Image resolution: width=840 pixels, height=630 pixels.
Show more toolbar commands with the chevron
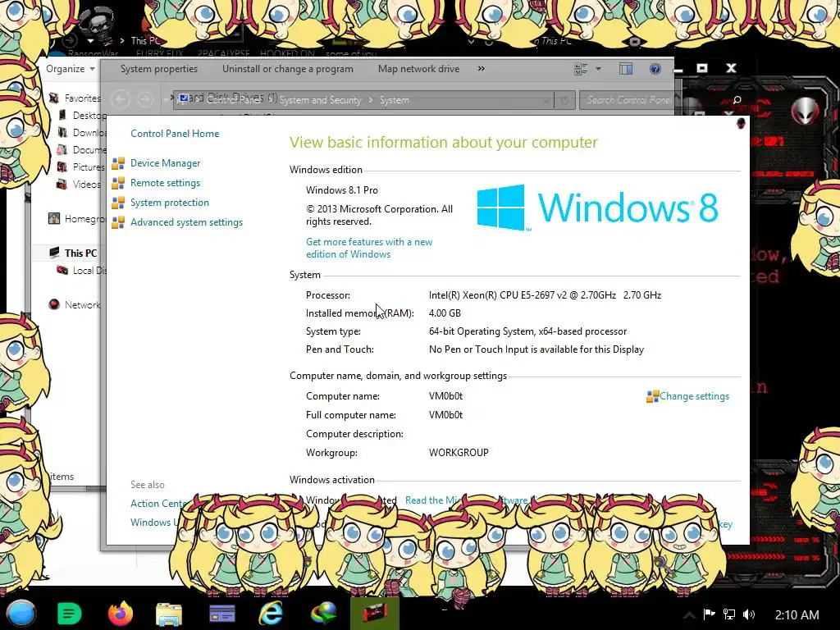pyautogui.click(x=481, y=69)
